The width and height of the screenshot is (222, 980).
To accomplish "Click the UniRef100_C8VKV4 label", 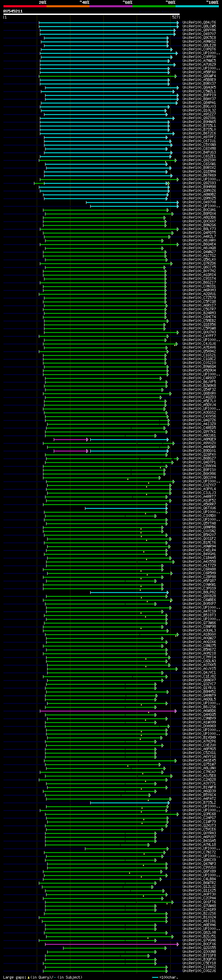I will point(199,466).
